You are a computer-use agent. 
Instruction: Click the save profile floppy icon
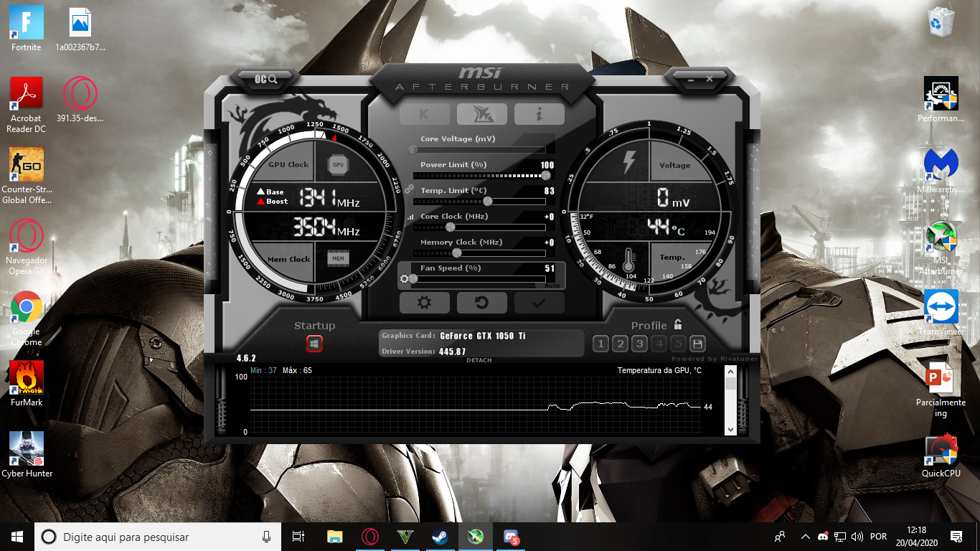[x=697, y=344]
